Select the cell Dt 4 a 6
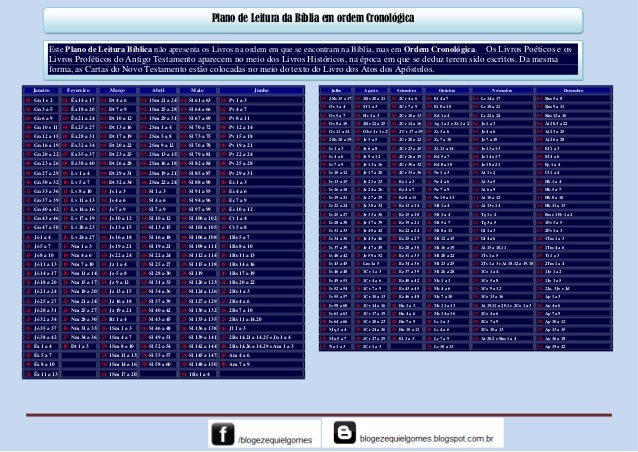Viewport: 638px width, 452px height. pyautogui.click(x=118, y=100)
